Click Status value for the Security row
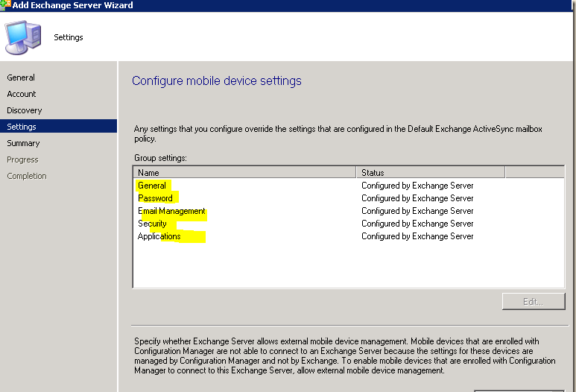 (417, 224)
